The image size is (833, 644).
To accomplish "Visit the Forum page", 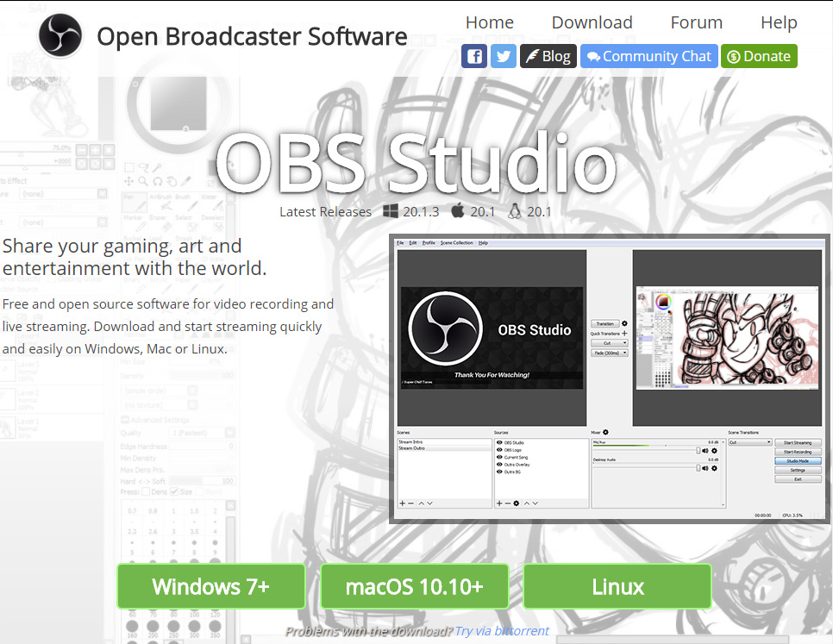I will [696, 22].
